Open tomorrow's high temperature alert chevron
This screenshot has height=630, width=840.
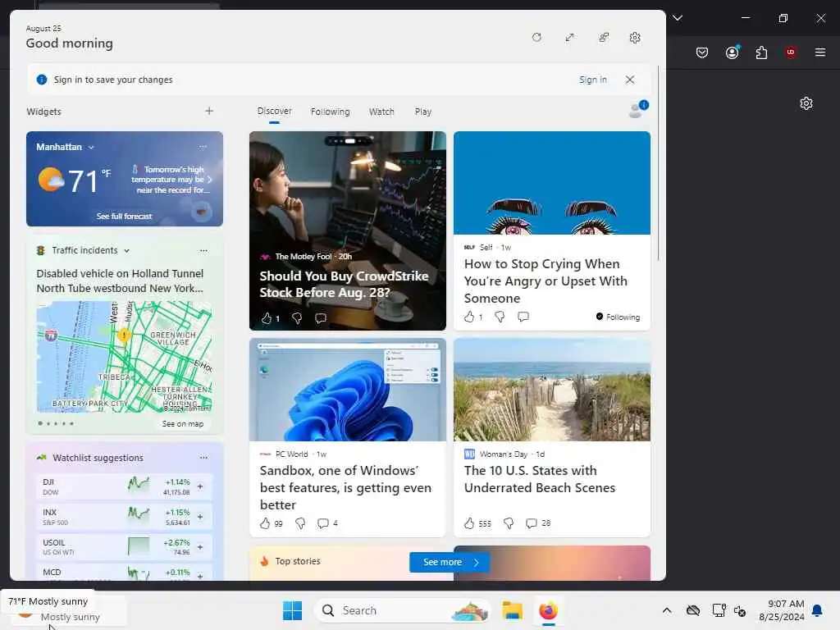209,180
